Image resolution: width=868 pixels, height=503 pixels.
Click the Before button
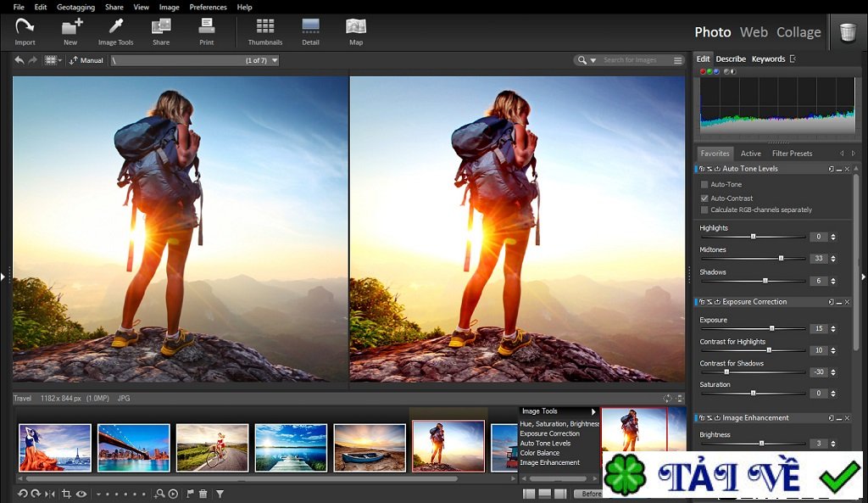[x=588, y=494]
